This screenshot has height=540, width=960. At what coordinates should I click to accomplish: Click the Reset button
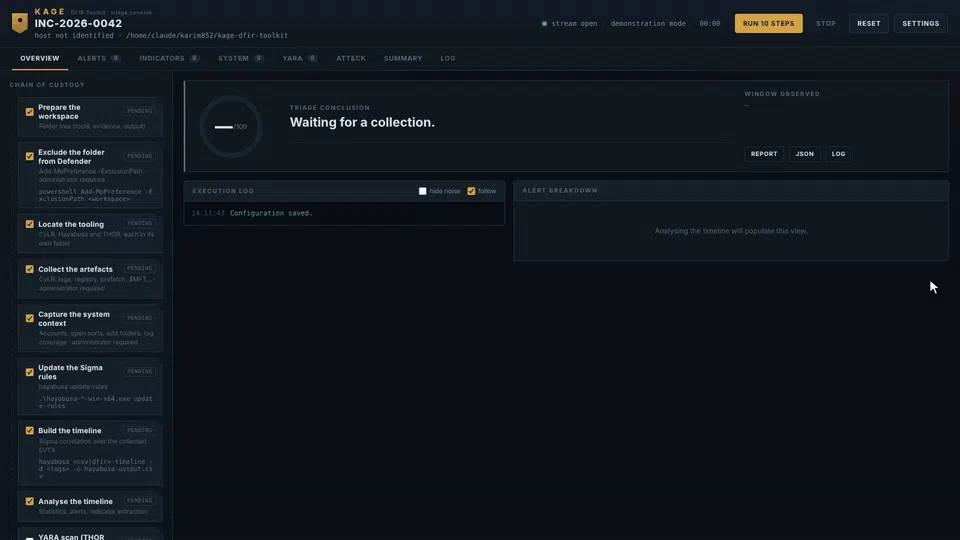coord(868,23)
